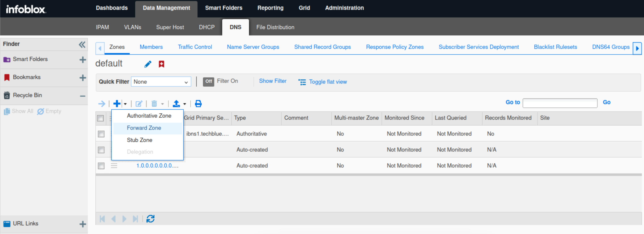This screenshot has width=644, height=234.
Task: Check the select-all checkbox in table header
Action: coord(100,118)
